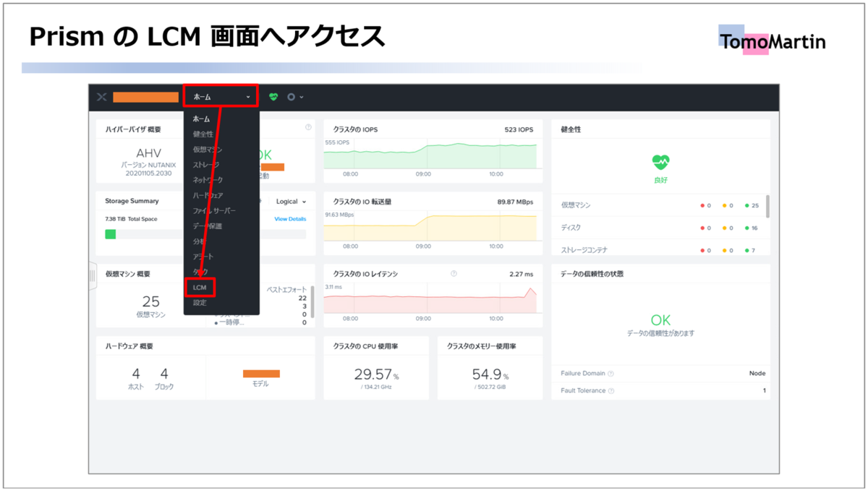868x490 pixels.
Task: Click the green heart health icon in top bar
Action: coord(273,97)
